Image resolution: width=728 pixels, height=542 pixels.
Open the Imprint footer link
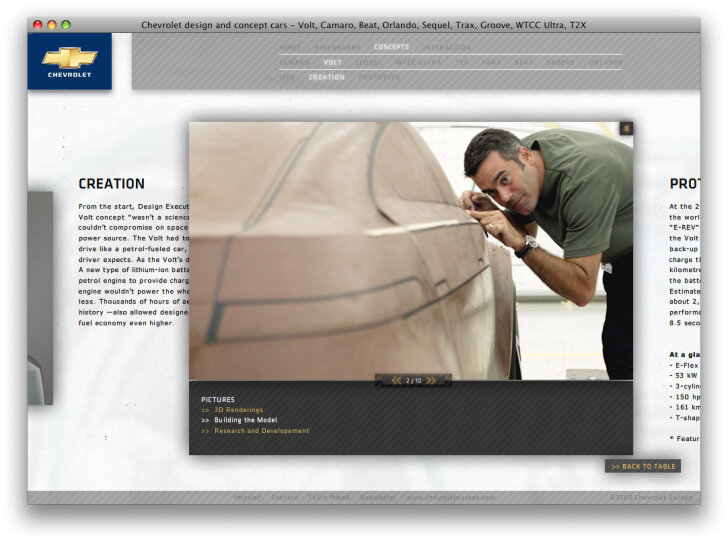[247, 497]
